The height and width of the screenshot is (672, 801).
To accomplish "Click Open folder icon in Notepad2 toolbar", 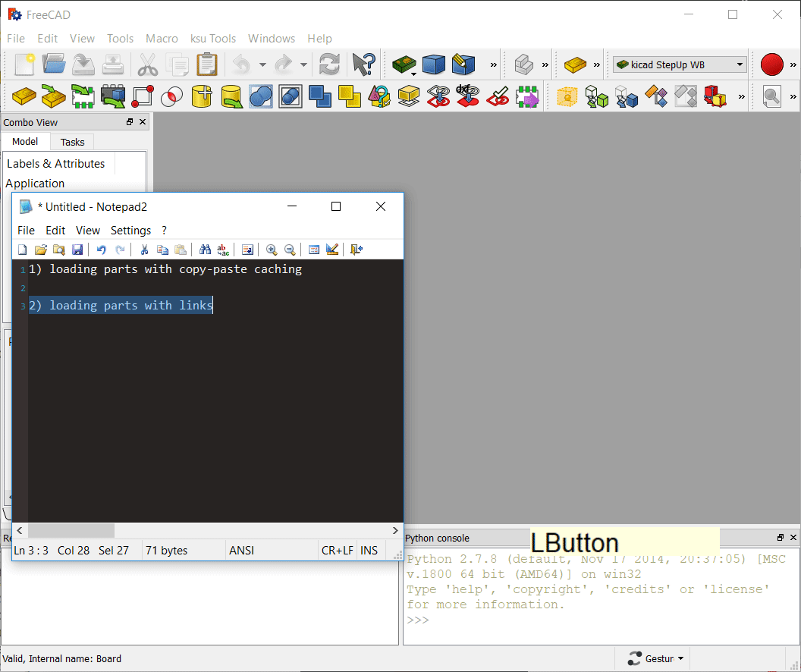I will coord(41,250).
